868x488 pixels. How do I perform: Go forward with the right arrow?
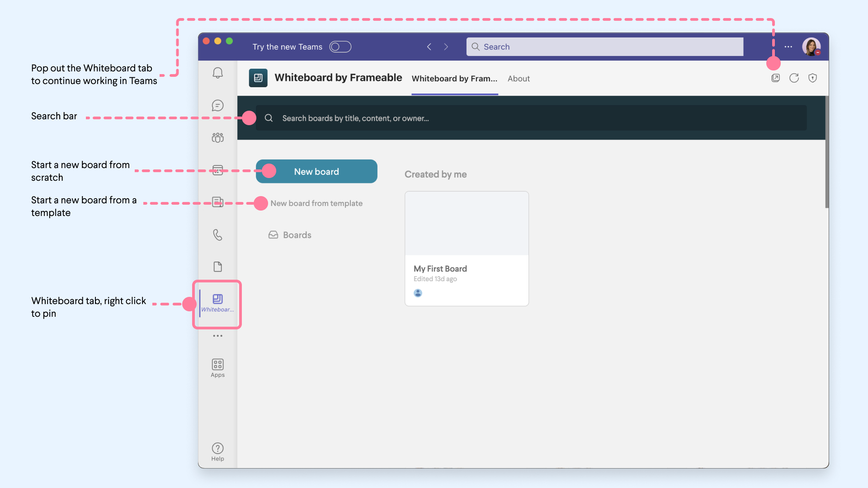tap(446, 47)
